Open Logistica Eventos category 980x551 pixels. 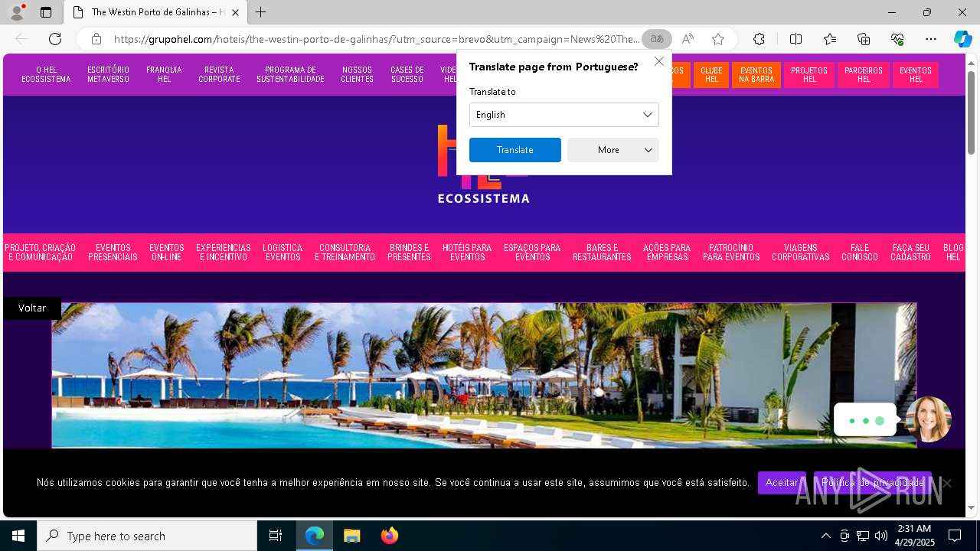[283, 253]
